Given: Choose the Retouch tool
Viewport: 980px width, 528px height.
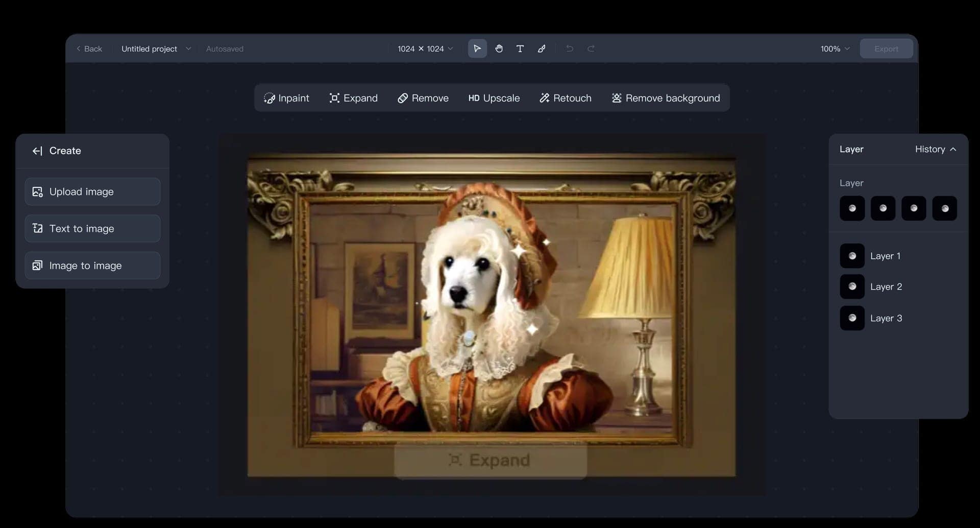Looking at the screenshot, I should 566,98.
